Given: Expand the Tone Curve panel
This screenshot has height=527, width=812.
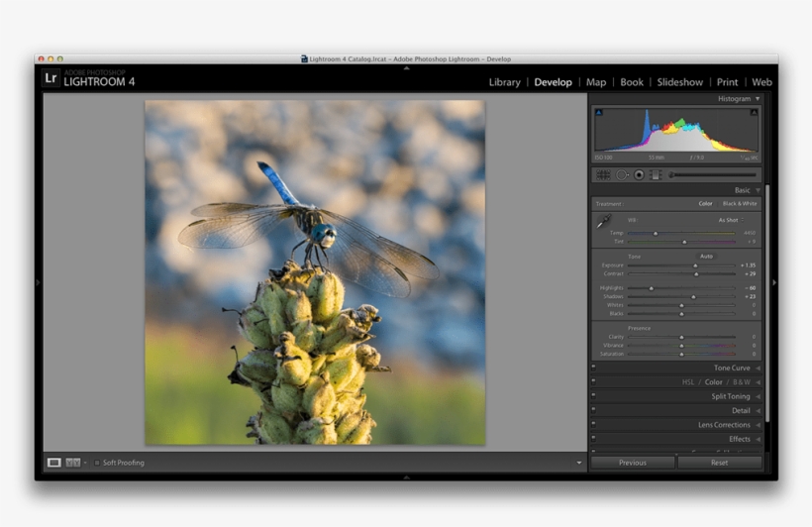Looking at the screenshot, I should click(x=758, y=368).
